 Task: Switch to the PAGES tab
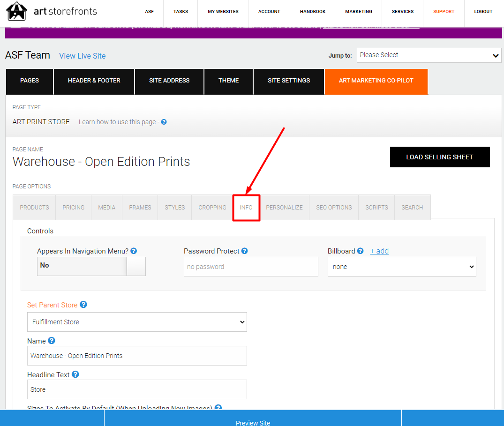point(30,81)
